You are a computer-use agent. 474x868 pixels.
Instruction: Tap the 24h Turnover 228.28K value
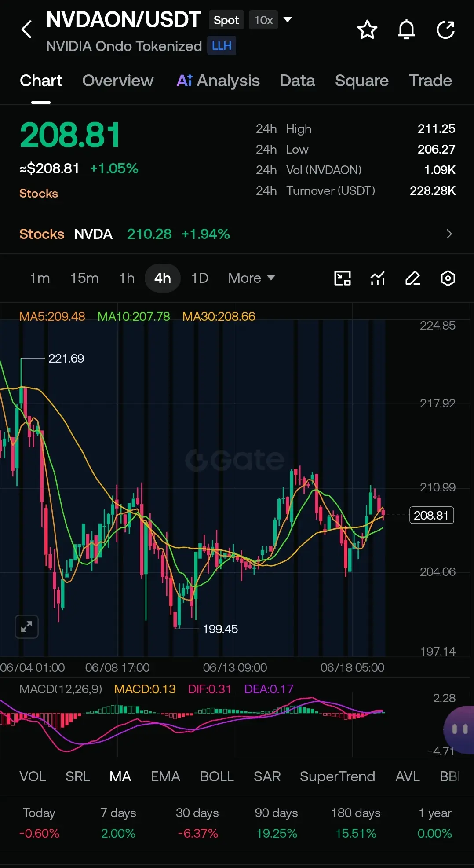pos(433,191)
